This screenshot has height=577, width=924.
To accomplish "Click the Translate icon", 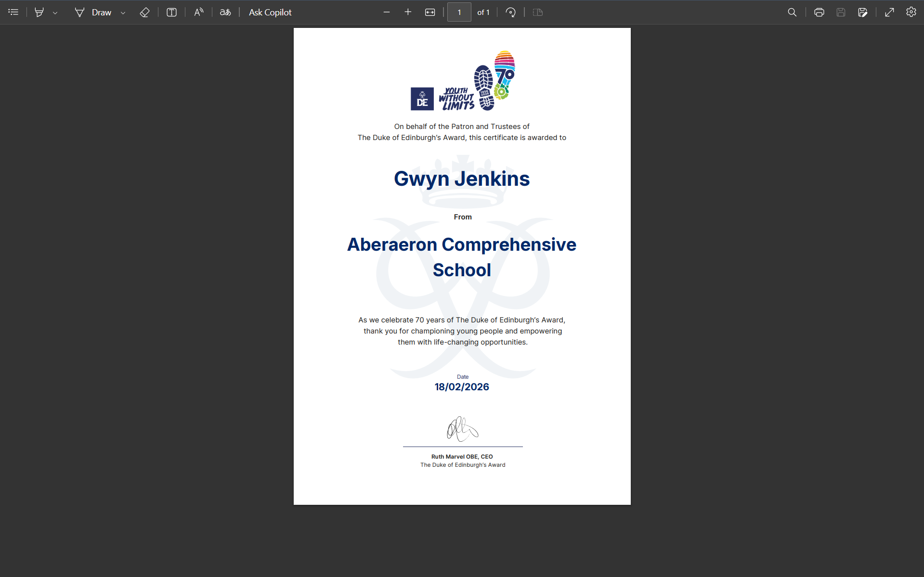I will pos(225,13).
